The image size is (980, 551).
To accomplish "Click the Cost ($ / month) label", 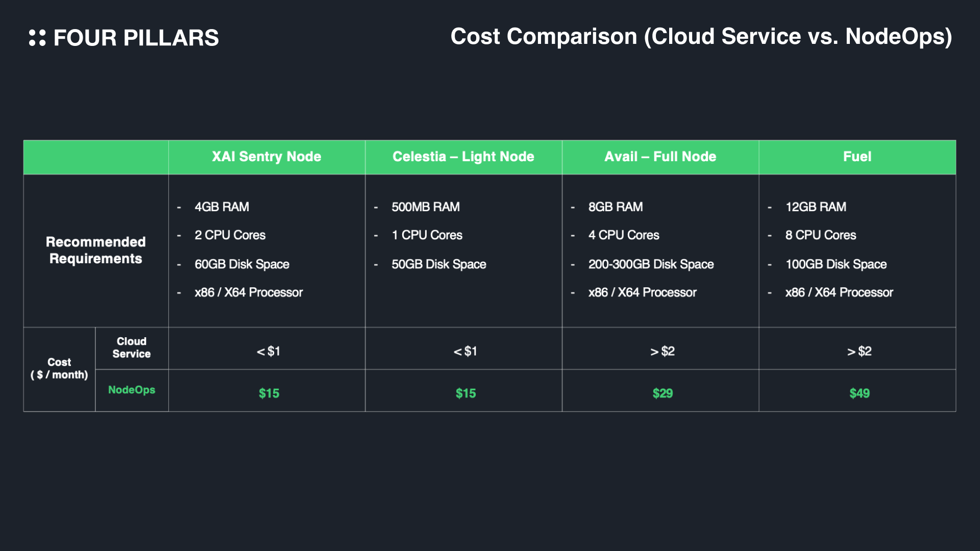I will point(59,368).
